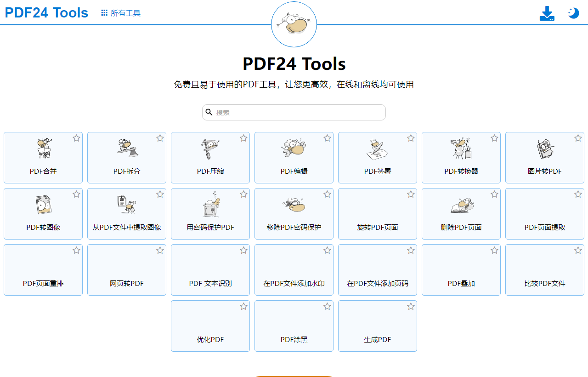Open the 所有工具 menu

tap(121, 13)
